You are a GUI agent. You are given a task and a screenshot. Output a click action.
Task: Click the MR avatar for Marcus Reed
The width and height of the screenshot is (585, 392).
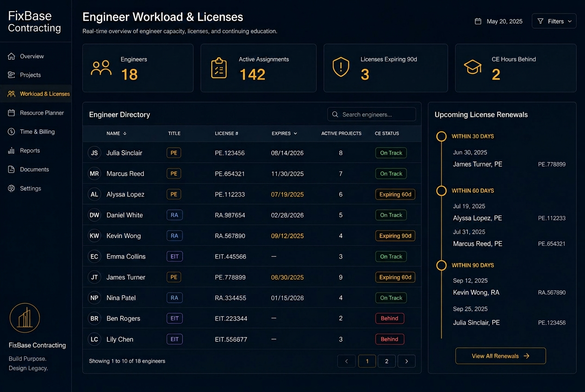click(94, 173)
